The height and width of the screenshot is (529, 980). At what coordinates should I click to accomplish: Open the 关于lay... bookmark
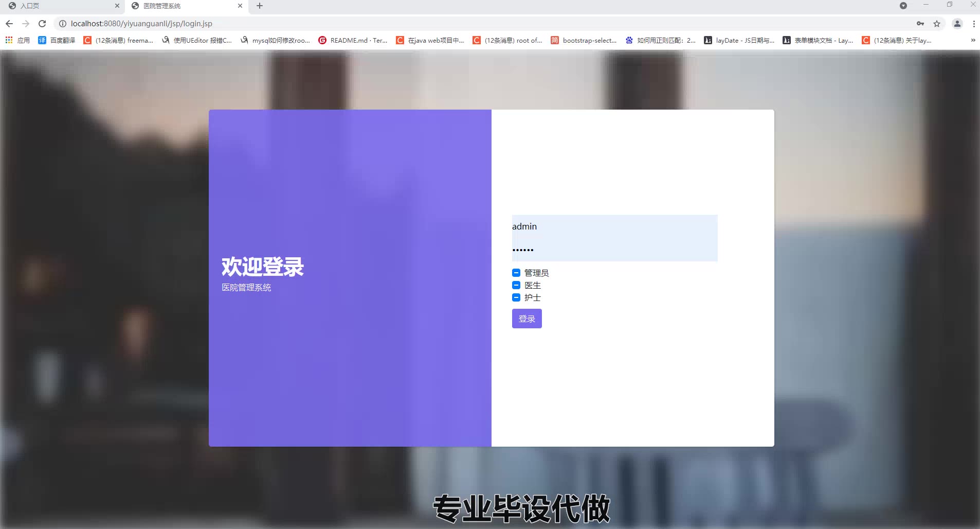click(x=897, y=40)
